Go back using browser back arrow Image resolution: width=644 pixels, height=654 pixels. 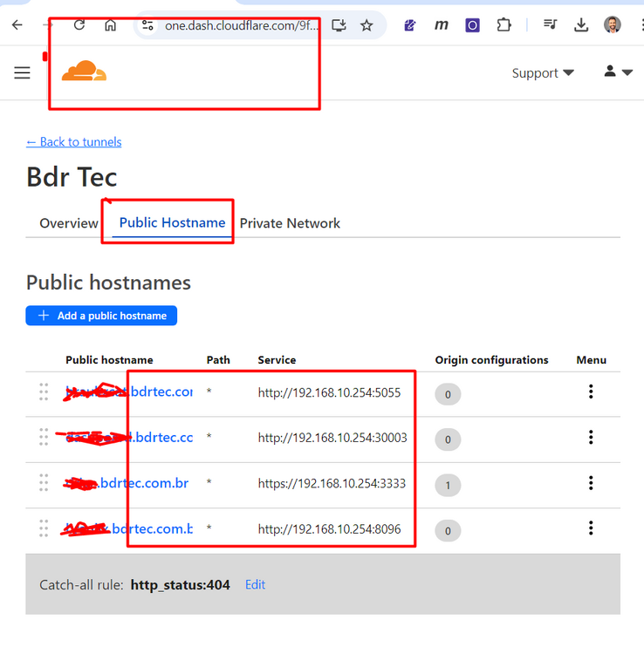coord(17,25)
